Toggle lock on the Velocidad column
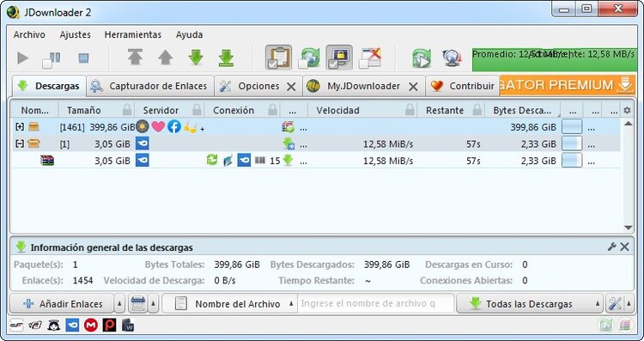This screenshot has width=644, height=341. pos(409,110)
